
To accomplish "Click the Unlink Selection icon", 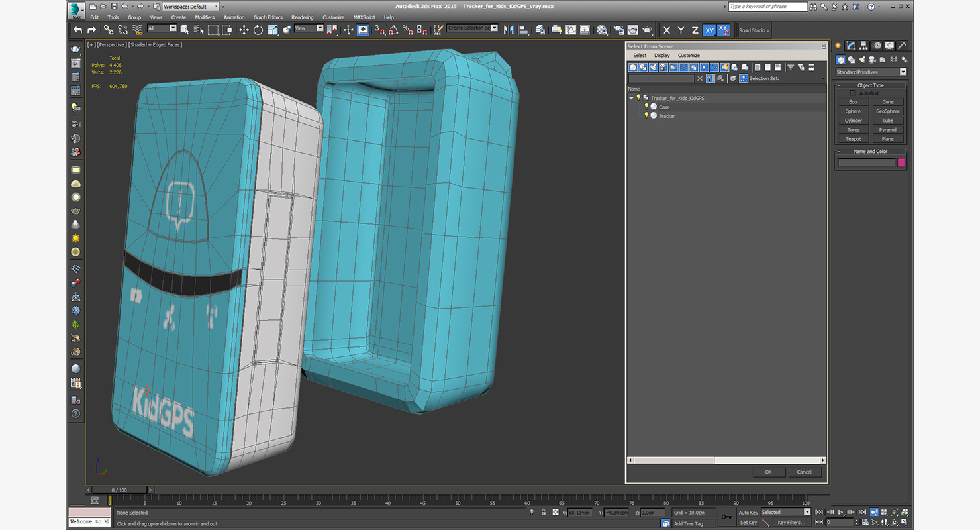I will [x=122, y=30].
